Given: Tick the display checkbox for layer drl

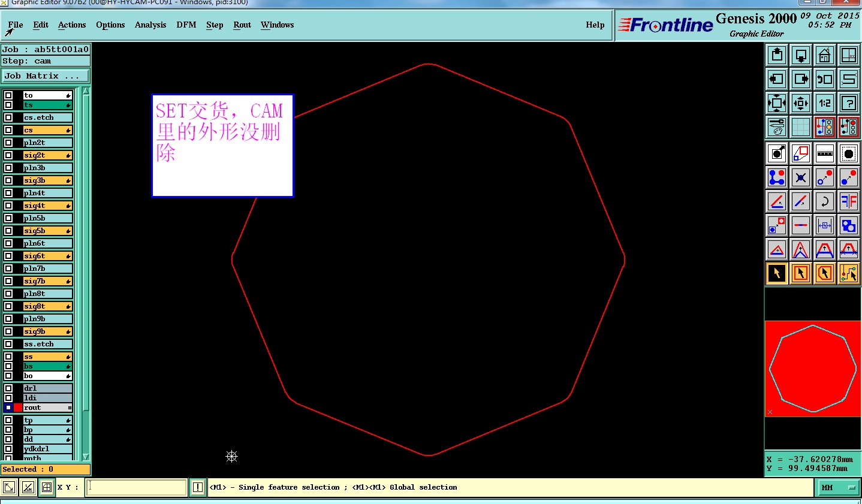Looking at the screenshot, I should point(8,388).
